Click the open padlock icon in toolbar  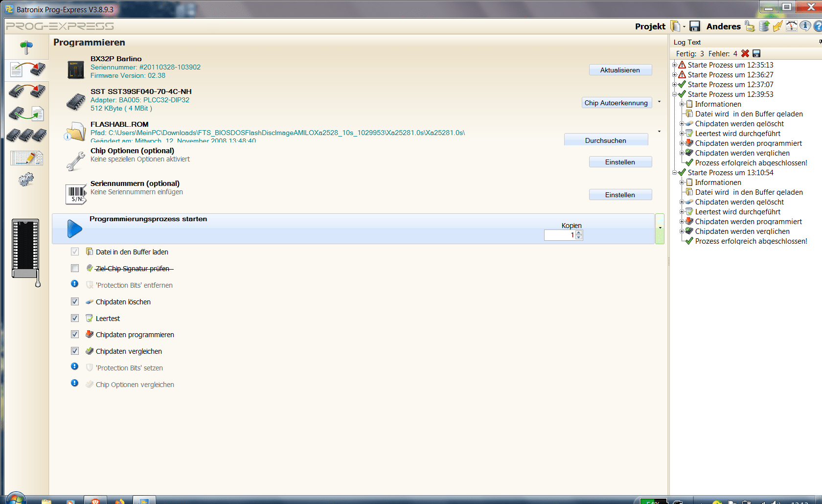(750, 26)
